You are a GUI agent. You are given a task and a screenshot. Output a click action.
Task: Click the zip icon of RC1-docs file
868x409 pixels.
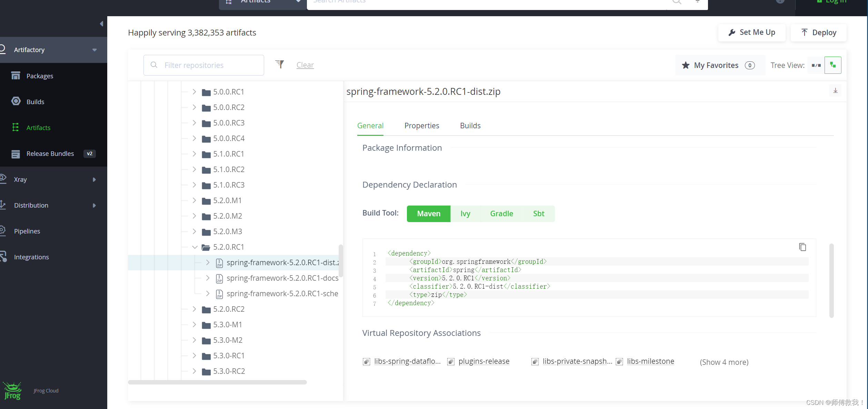(x=219, y=279)
